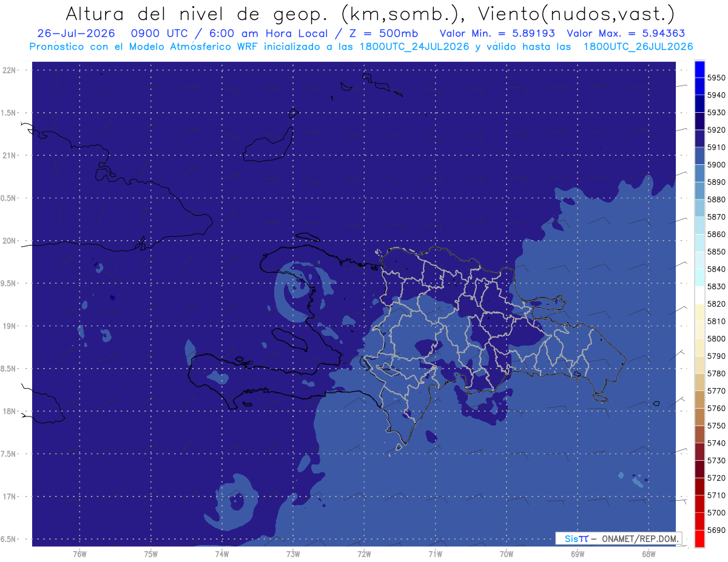Click the '72W' longitude label
Screen dimensions: 728x562
coord(364,554)
